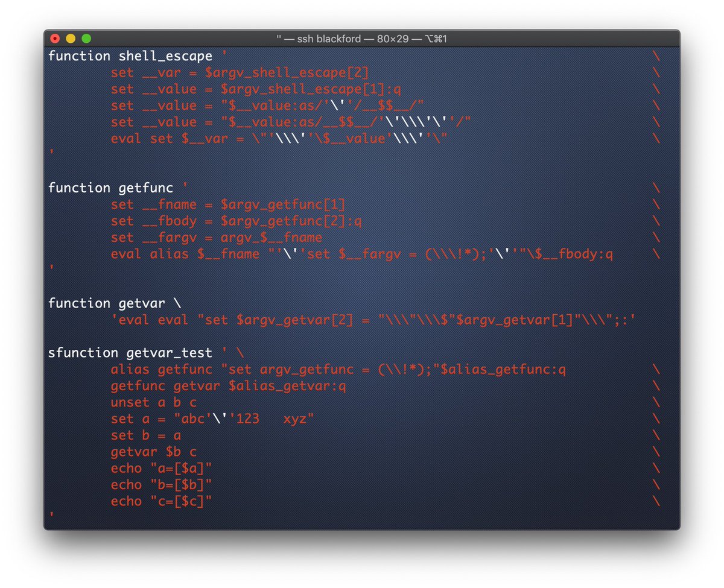Click the red close window button
Screen dimensions: 724x588
(55, 39)
